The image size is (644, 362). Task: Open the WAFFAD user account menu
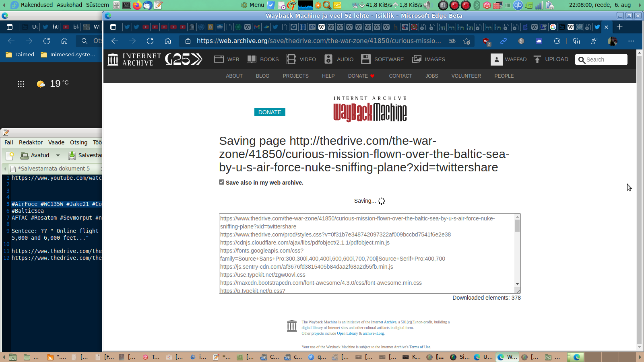[x=509, y=60]
